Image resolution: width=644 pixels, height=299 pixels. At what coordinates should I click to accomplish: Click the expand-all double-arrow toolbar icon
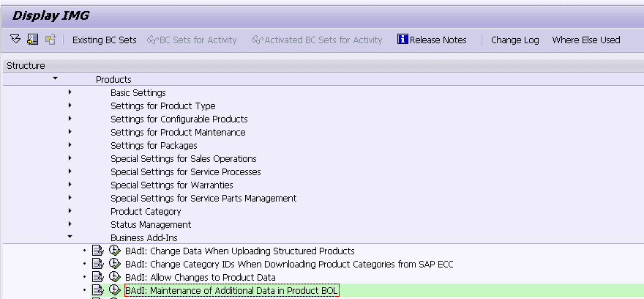(x=15, y=40)
